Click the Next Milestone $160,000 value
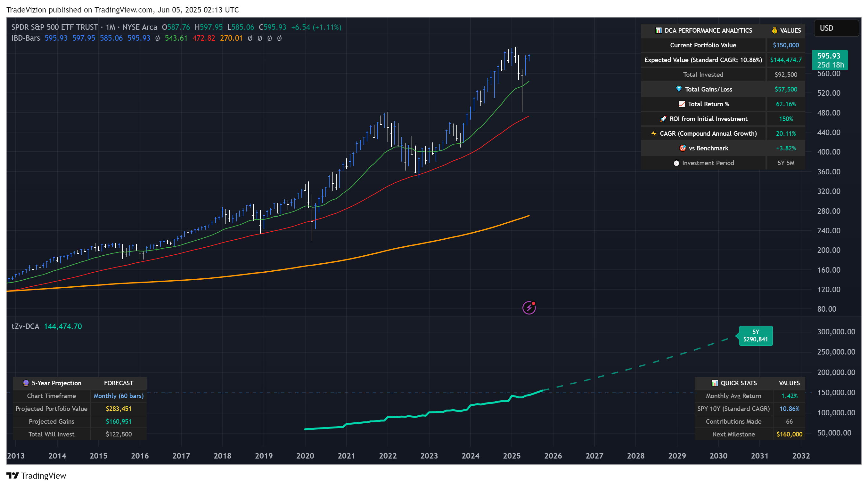This screenshot has width=868, height=487. 789,434
